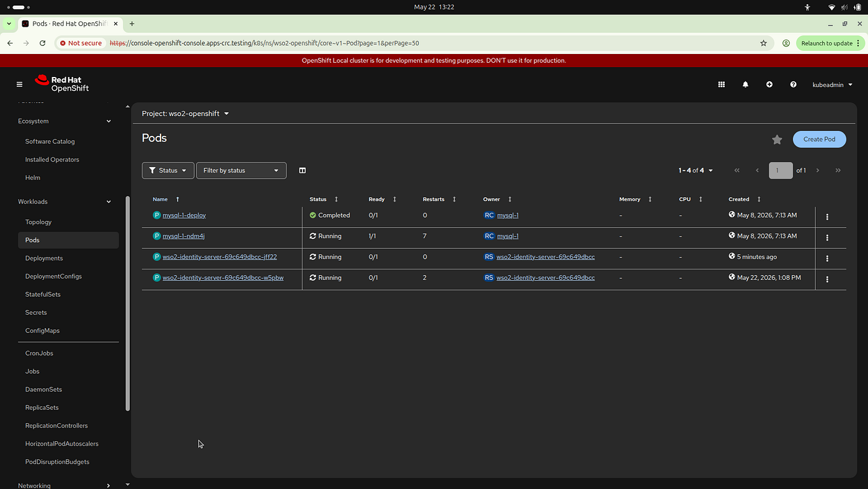Open kebab menu for jff22 pod row

tap(827, 258)
